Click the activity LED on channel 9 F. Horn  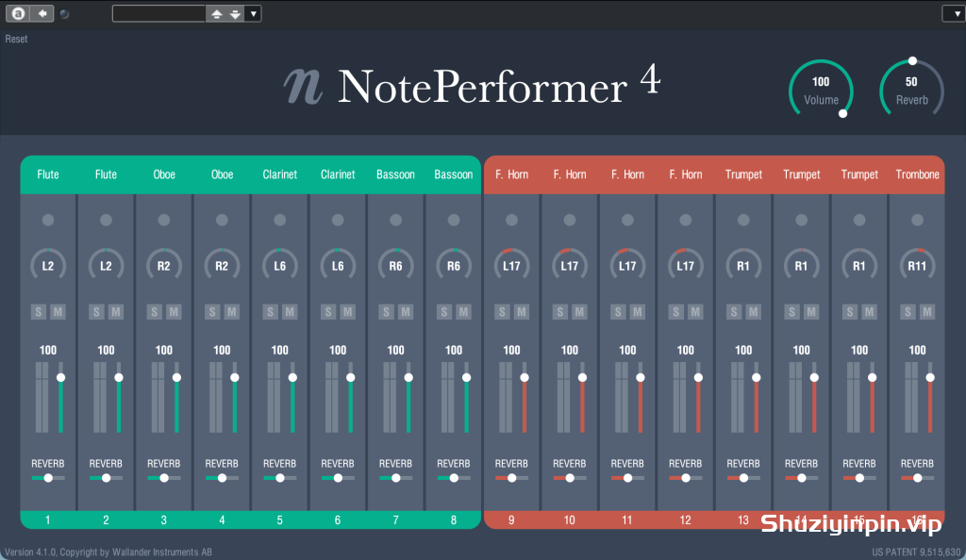511,220
